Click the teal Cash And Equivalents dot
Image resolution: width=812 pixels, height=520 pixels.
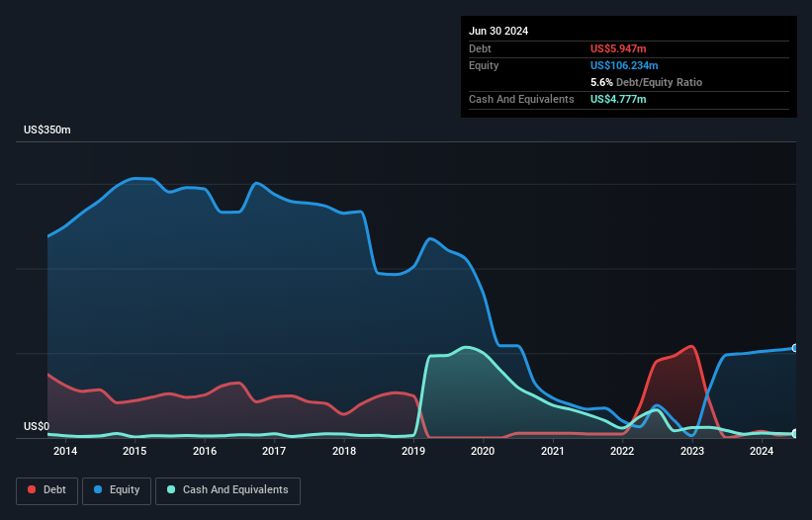point(171,489)
